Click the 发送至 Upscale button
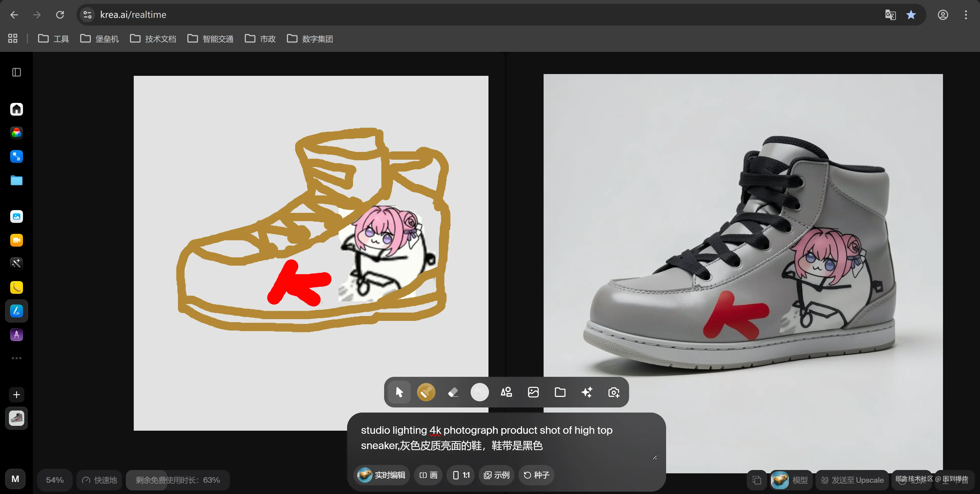980x494 pixels. click(x=852, y=480)
